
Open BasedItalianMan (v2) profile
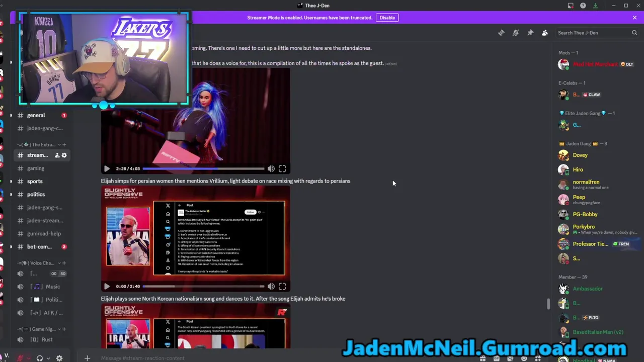[x=598, y=332]
